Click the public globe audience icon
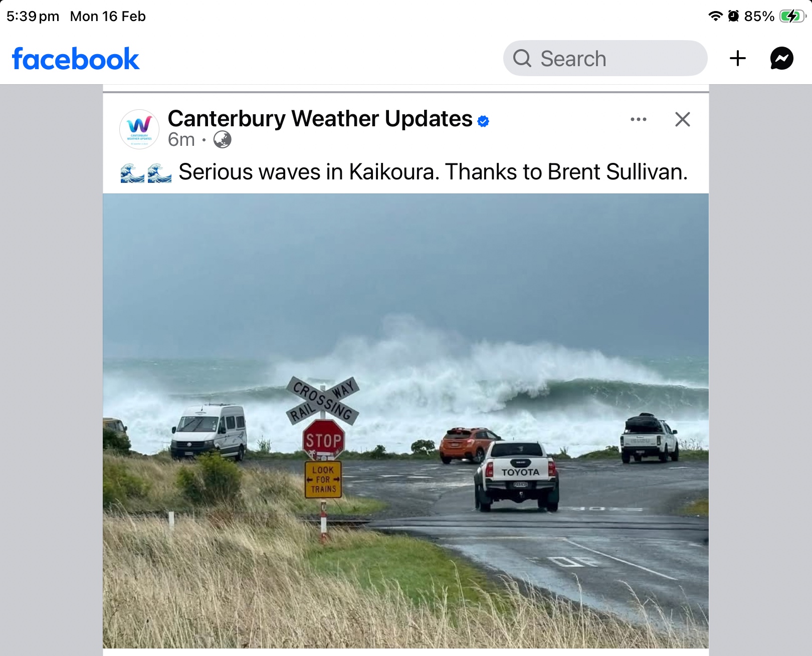 (x=222, y=139)
